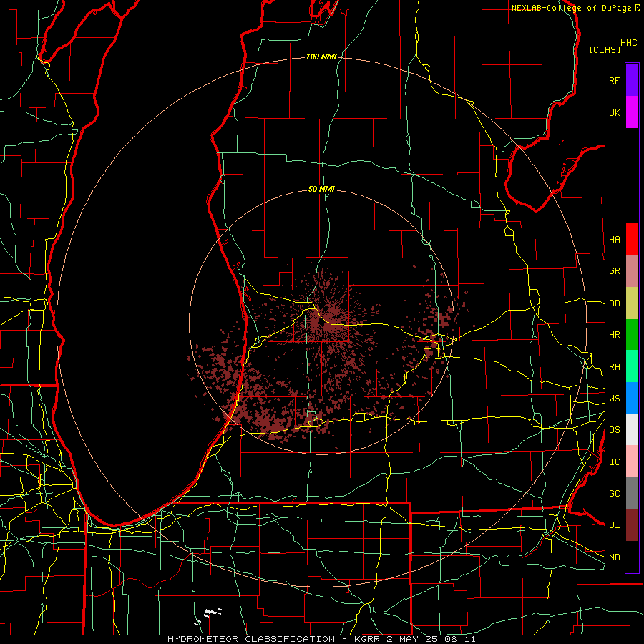Image resolution: width=644 pixels, height=644 pixels.
Task: Click the HHC product label
Action: [629, 43]
